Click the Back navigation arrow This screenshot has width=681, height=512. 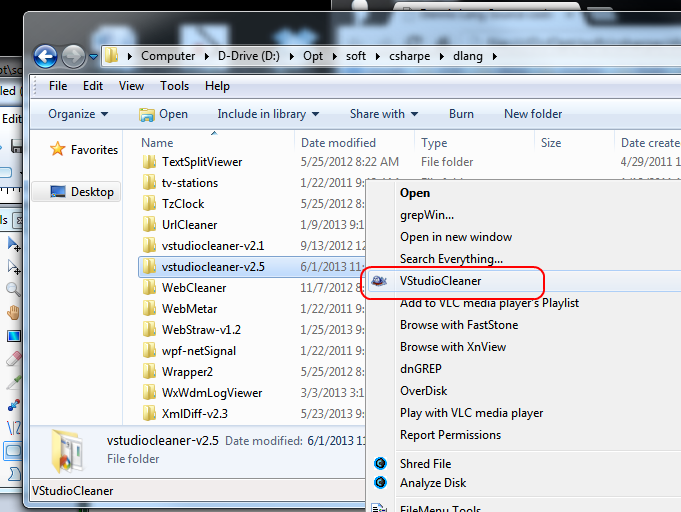[x=45, y=56]
